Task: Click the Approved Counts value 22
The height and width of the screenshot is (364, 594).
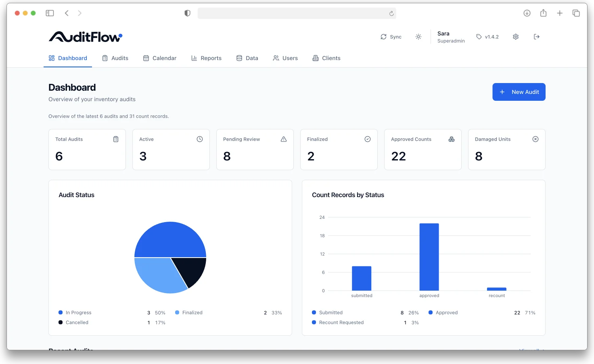Action: click(399, 156)
